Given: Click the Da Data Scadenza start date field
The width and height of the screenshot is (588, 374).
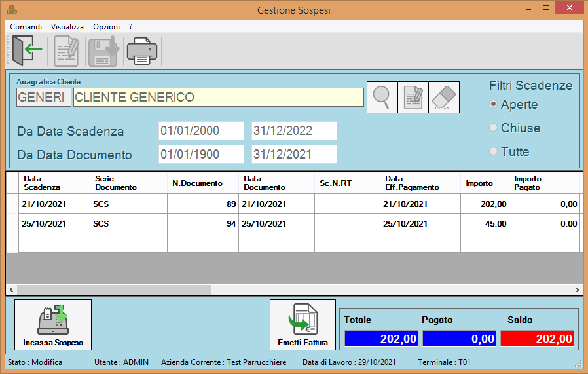Looking at the screenshot, I should tap(200, 131).
